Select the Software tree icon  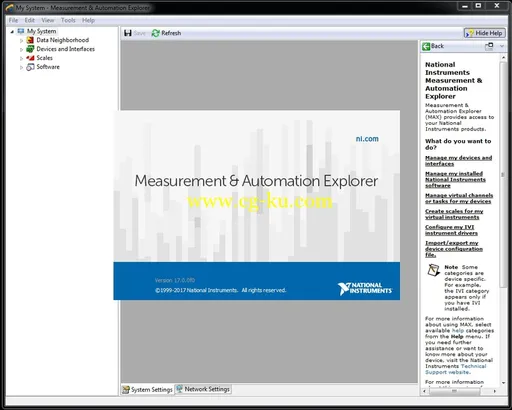30,67
